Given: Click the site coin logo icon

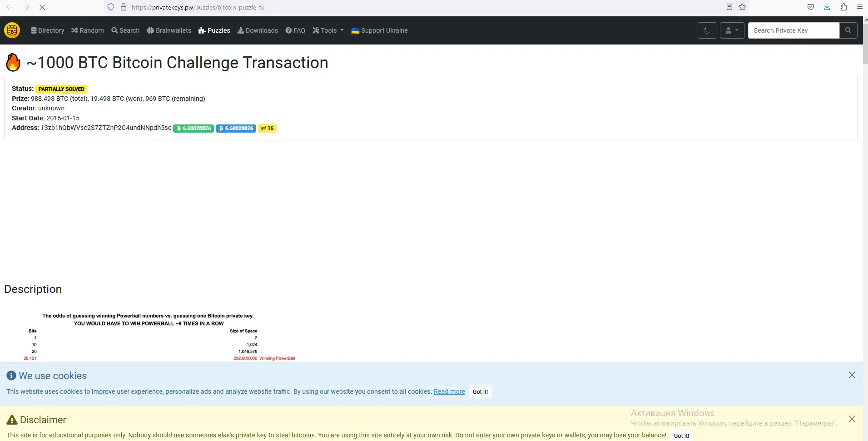Looking at the screenshot, I should coord(12,30).
